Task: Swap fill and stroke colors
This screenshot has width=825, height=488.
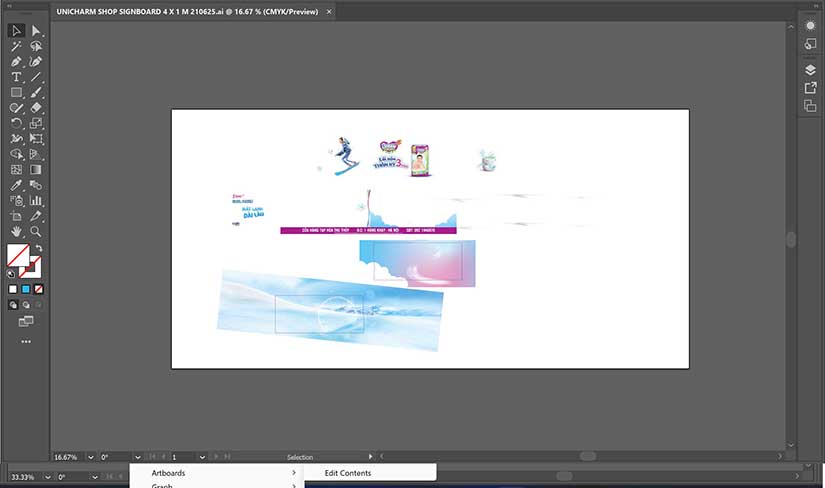Action: point(39,248)
